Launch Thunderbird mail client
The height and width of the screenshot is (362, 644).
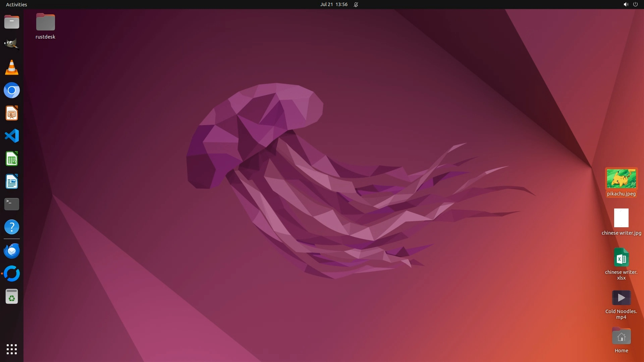11,251
